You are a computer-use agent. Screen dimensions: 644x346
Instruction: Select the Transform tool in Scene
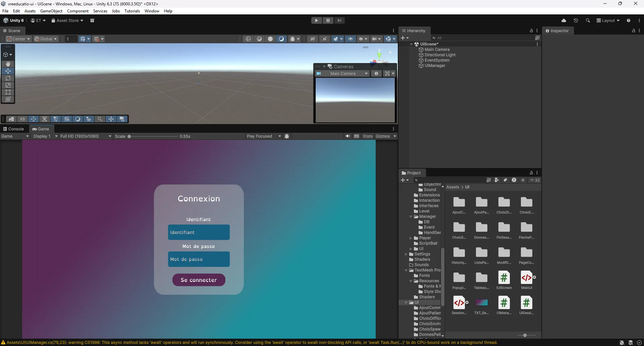click(8, 99)
